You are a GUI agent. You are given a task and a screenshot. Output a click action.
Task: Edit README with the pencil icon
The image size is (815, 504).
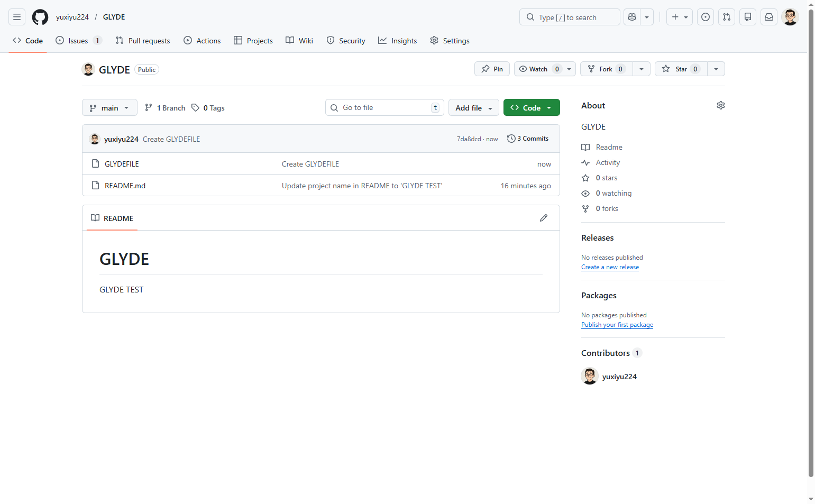click(x=544, y=218)
